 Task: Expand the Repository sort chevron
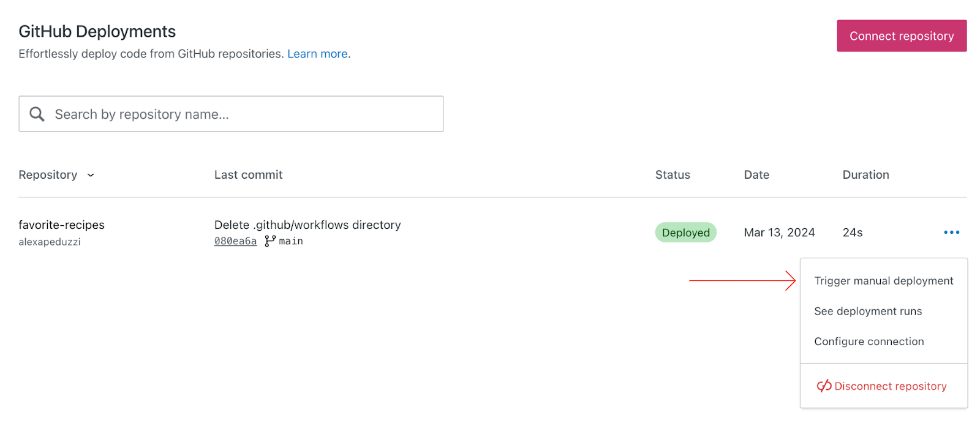(x=91, y=175)
